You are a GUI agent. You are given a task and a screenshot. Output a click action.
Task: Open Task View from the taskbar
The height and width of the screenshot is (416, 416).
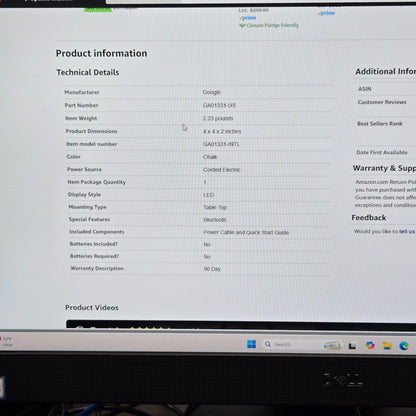[352, 346]
